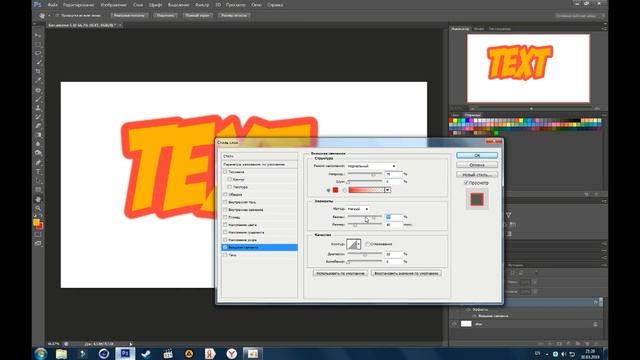Click the delete layer trash icon
The width and height of the screenshot is (640, 360).
[x=596, y=344]
